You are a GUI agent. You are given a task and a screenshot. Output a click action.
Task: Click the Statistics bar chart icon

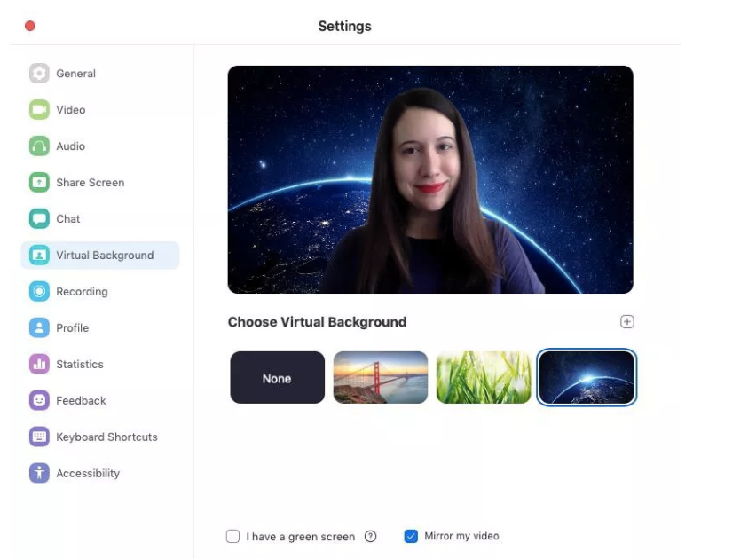pyautogui.click(x=39, y=364)
